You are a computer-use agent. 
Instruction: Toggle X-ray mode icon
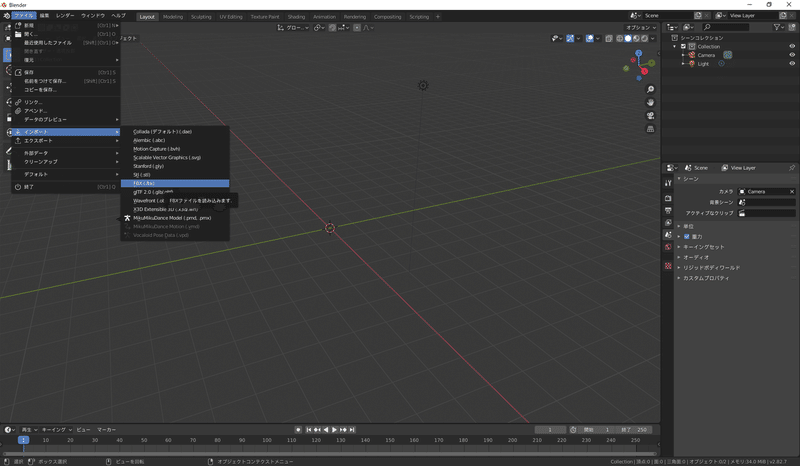point(609,38)
